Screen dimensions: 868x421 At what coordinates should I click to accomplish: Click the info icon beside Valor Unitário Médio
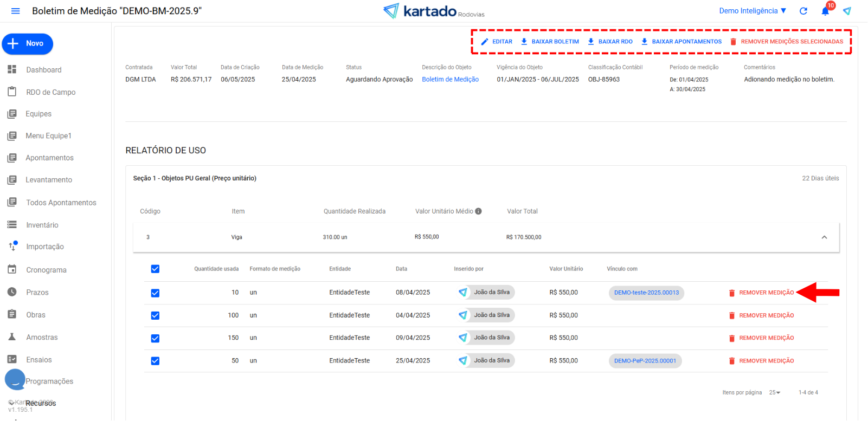pyautogui.click(x=478, y=211)
